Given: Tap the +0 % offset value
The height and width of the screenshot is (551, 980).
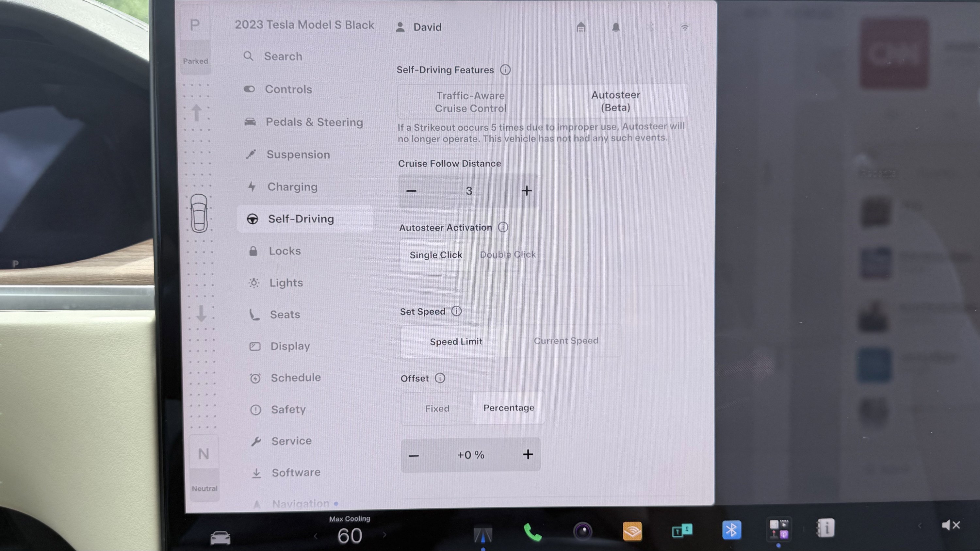Looking at the screenshot, I should [471, 455].
